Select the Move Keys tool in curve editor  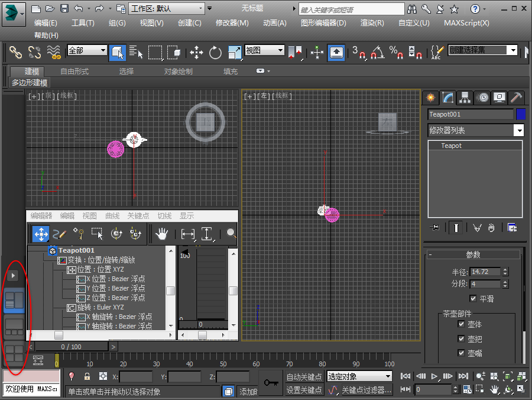tap(41, 234)
